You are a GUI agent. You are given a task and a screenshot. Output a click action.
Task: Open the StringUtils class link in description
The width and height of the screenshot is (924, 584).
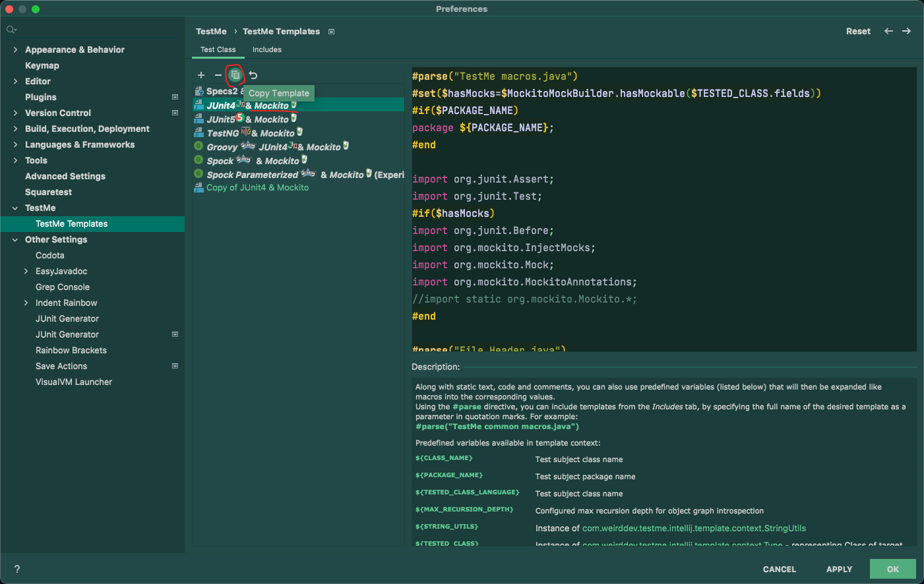point(694,528)
